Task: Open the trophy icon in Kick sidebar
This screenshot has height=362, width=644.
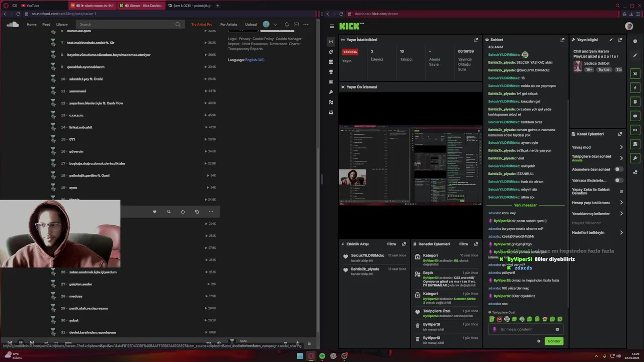Action: pyautogui.click(x=331, y=72)
